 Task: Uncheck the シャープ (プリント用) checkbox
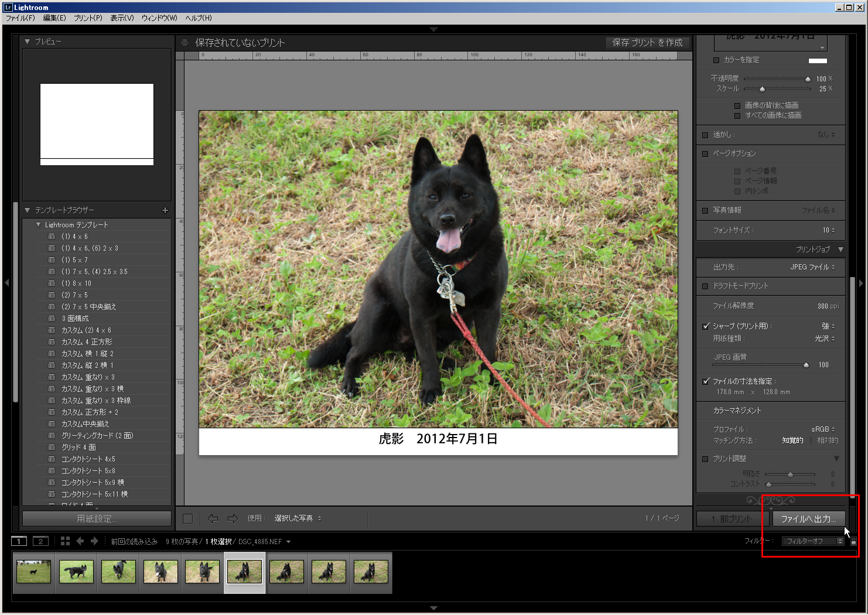706,326
